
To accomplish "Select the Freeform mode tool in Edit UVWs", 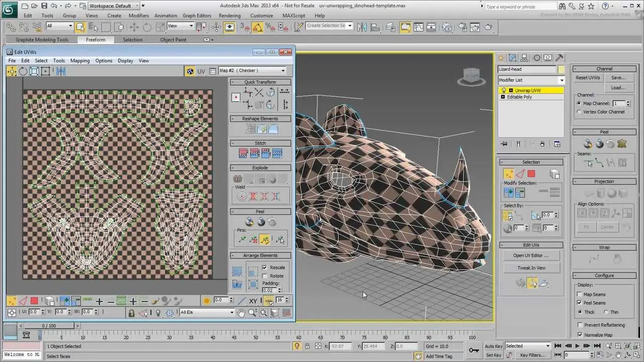I will (x=45, y=71).
